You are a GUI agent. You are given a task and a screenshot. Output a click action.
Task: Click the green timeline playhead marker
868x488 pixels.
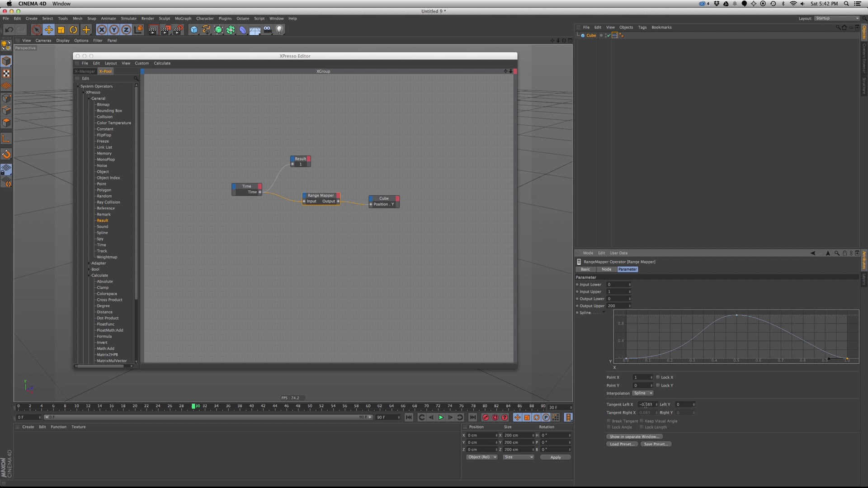tap(193, 406)
